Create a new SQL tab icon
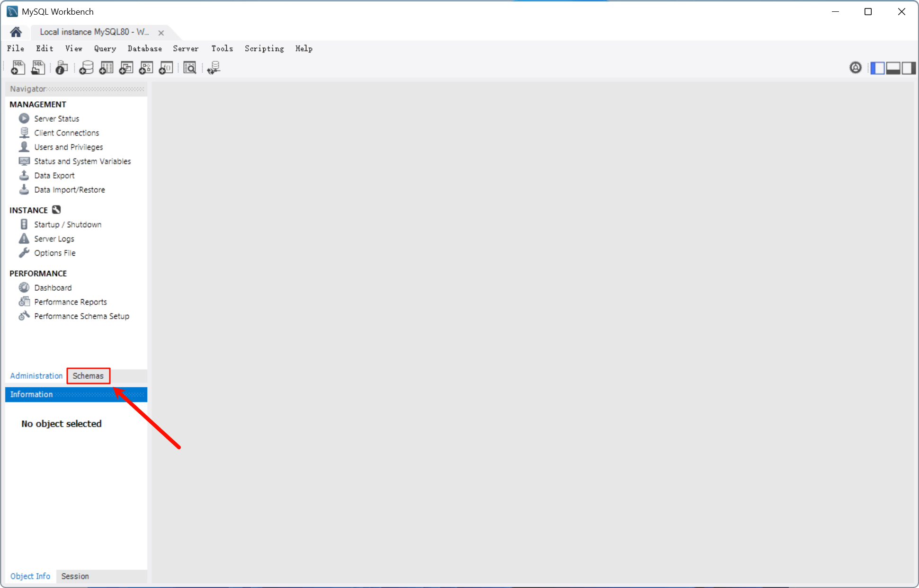The width and height of the screenshot is (919, 588). 18,68
